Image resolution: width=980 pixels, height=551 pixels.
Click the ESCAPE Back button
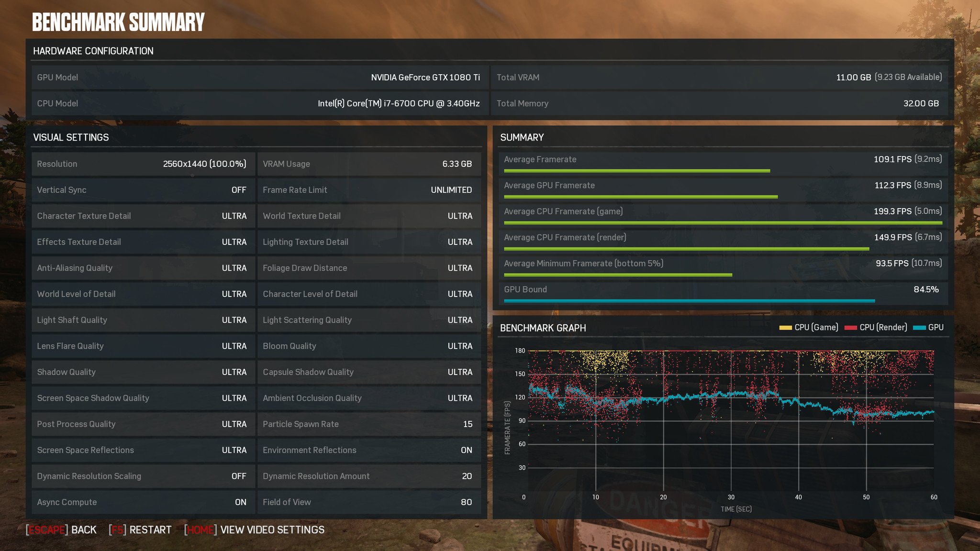coord(61,530)
